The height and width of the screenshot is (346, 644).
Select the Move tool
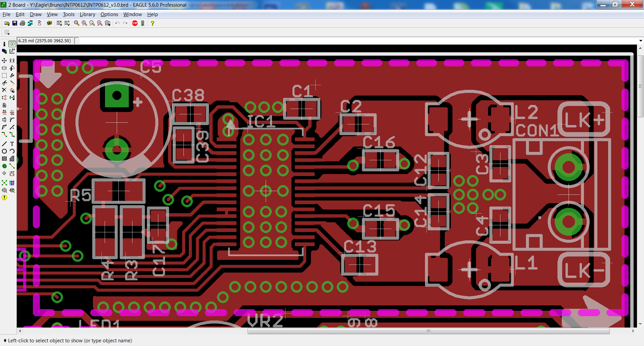pos(4,61)
